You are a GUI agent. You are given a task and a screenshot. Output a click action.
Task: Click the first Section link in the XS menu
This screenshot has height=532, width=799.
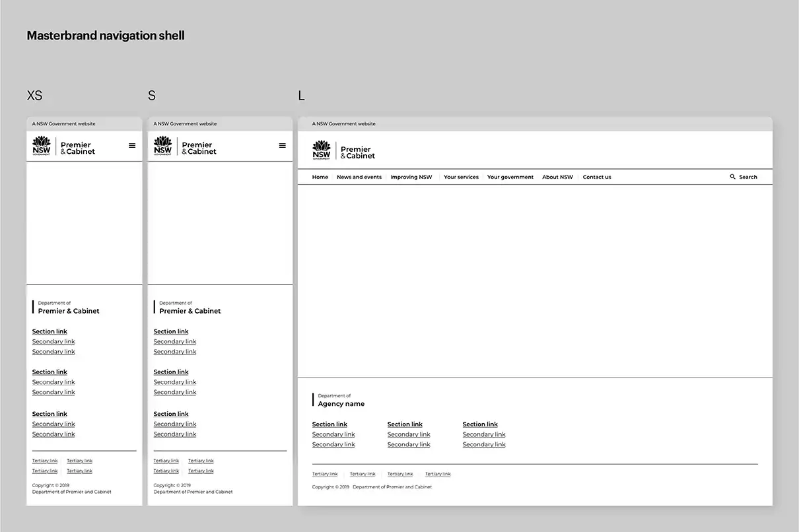pyautogui.click(x=50, y=331)
